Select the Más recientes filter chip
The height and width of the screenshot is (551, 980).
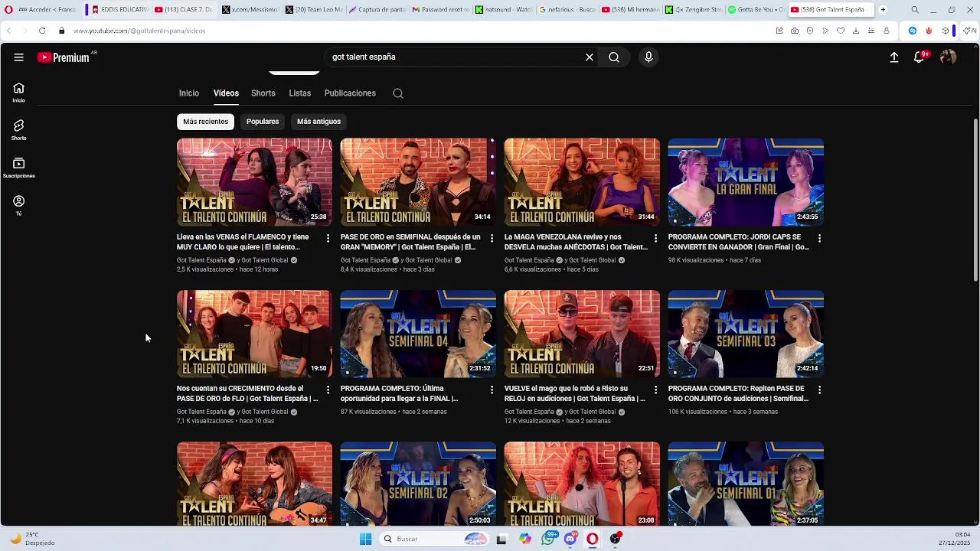point(205,122)
